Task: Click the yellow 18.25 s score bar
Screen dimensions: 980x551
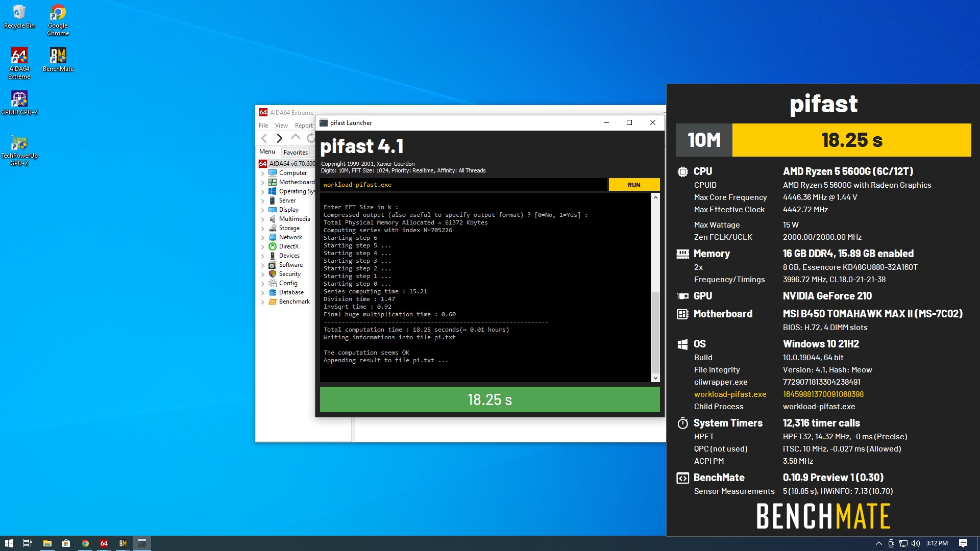Action: click(x=851, y=140)
